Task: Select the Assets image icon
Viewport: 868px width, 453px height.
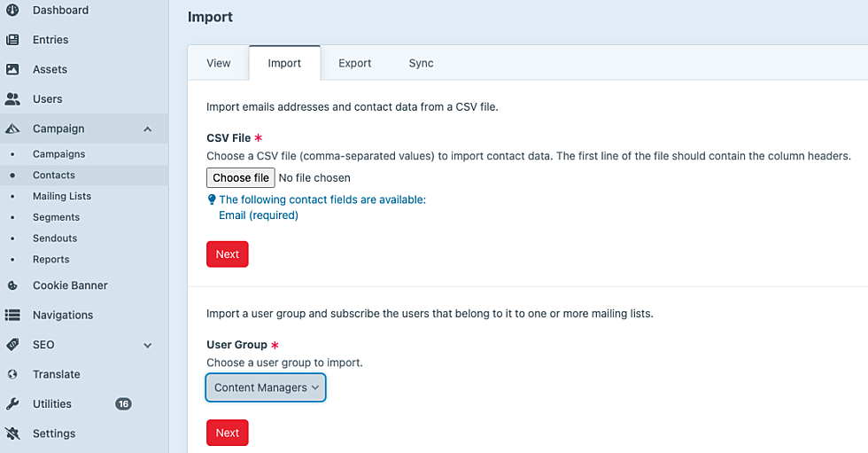Action: click(x=12, y=69)
